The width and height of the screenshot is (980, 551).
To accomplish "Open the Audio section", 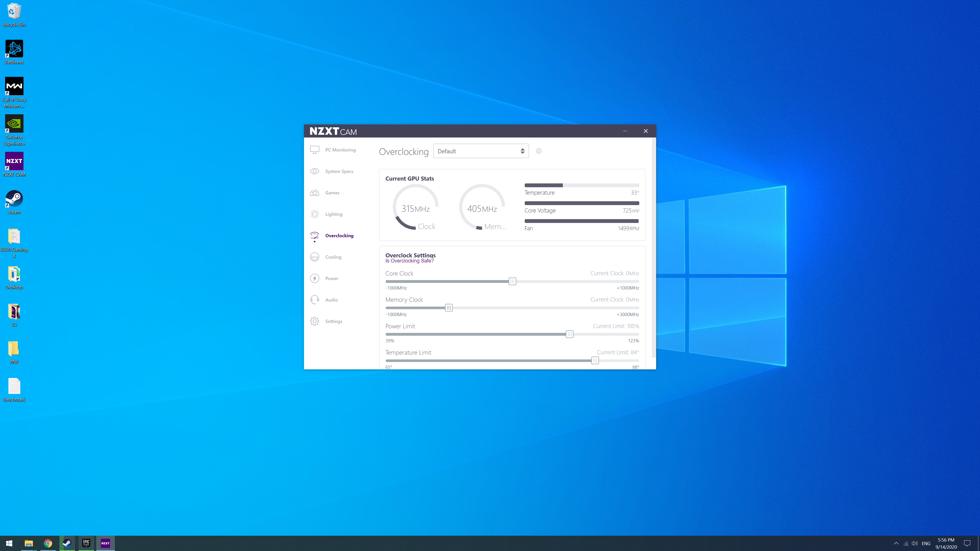I will (x=331, y=300).
